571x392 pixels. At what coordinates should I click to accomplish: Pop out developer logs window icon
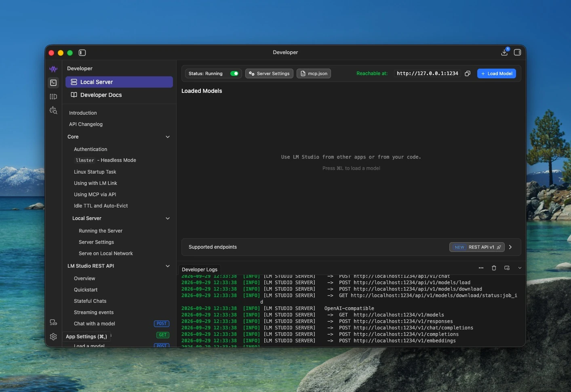click(x=507, y=268)
